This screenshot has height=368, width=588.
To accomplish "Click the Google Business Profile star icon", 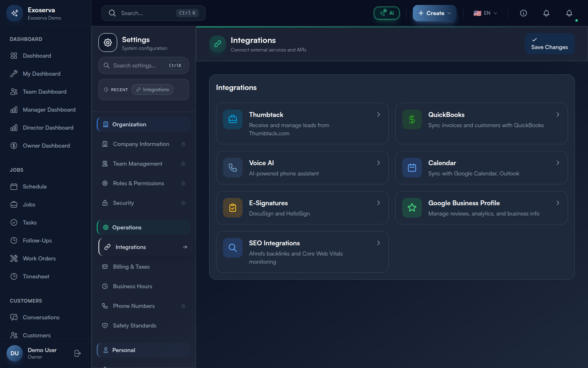I will coord(412,208).
